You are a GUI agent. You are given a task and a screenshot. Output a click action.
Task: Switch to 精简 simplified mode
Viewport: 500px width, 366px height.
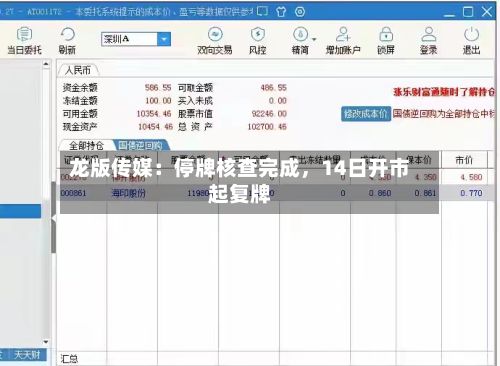300,41
